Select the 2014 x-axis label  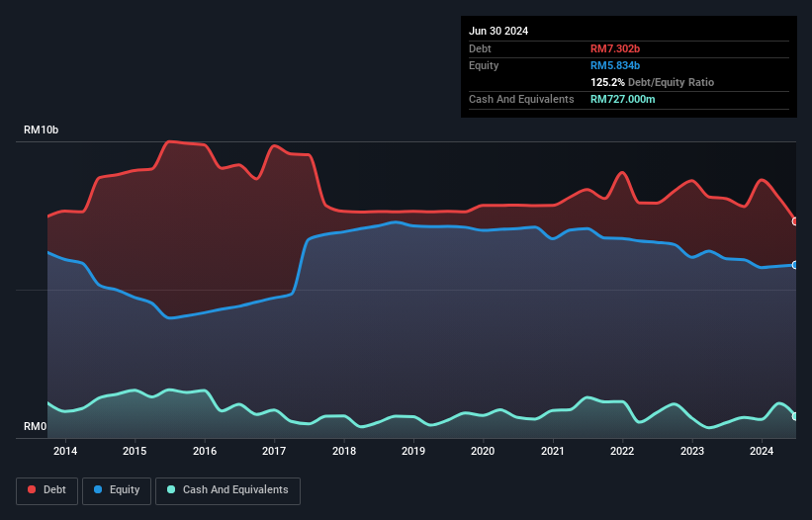[x=65, y=451]
